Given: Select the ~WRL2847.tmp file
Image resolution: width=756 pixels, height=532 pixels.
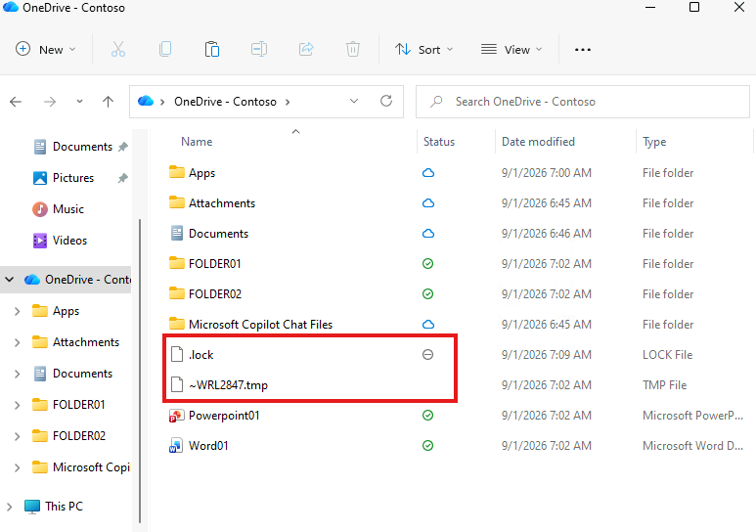Looking at the screenshot, I should [228, 385].
